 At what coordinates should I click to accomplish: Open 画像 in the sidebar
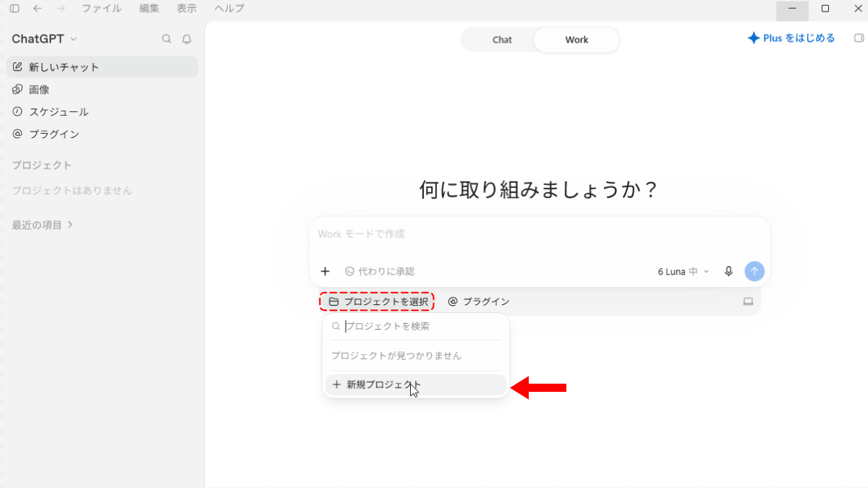102,90
